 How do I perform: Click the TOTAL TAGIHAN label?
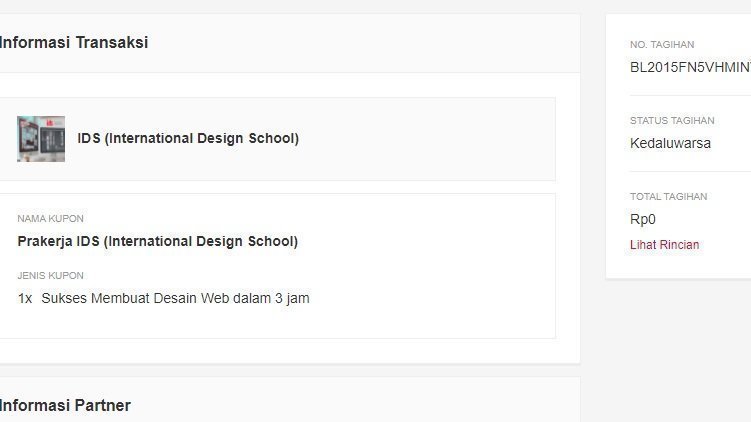[x=668, y=197]
